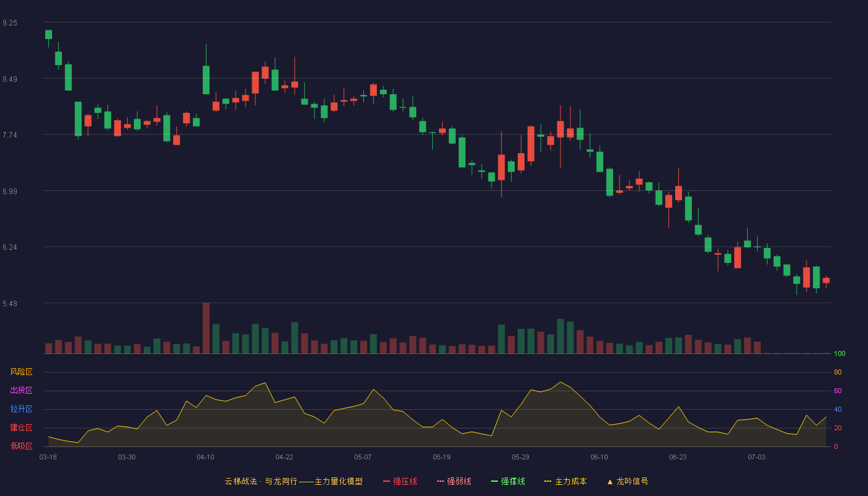Click the 03-18 date label
Viewport: 868px width, 496px height.
(x=48, y=457)
